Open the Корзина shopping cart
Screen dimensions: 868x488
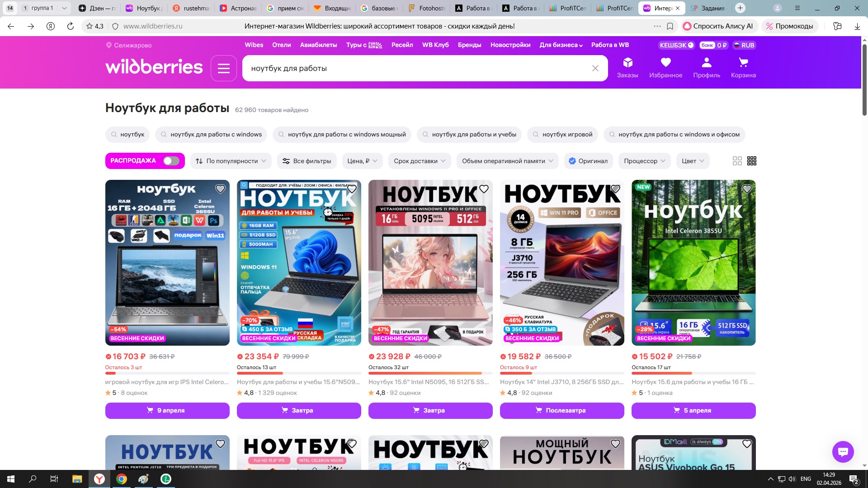point(743,67)
